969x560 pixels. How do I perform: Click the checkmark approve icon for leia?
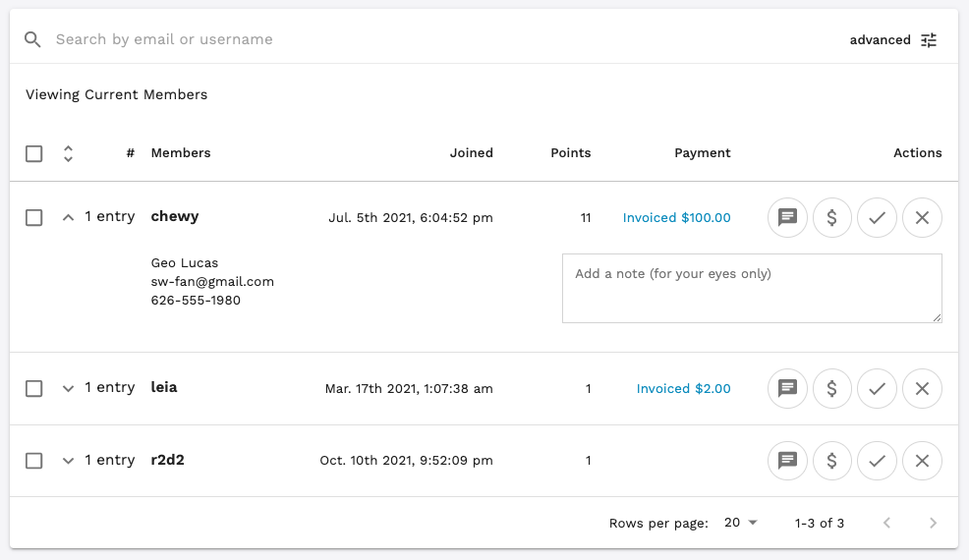tap(878, 389)
